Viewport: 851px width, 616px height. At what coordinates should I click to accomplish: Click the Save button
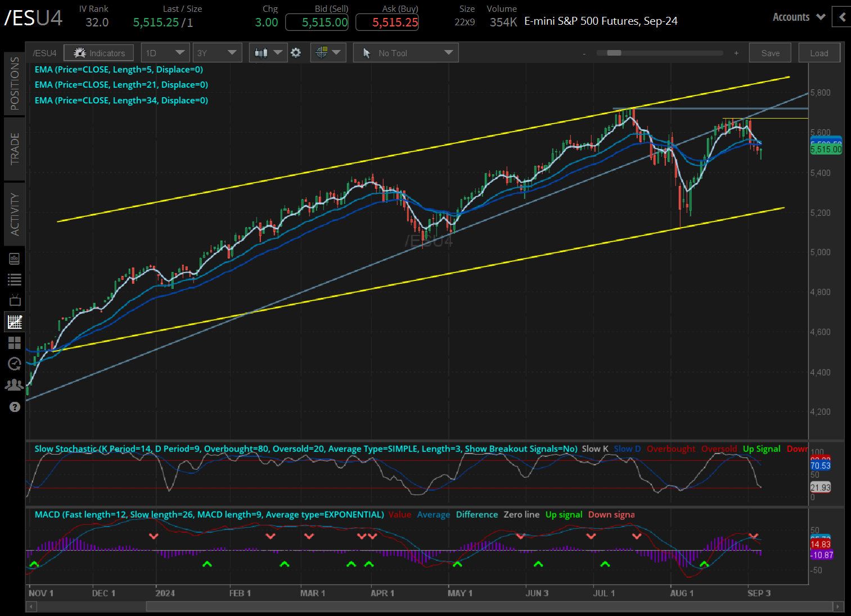tap(770, 52)
